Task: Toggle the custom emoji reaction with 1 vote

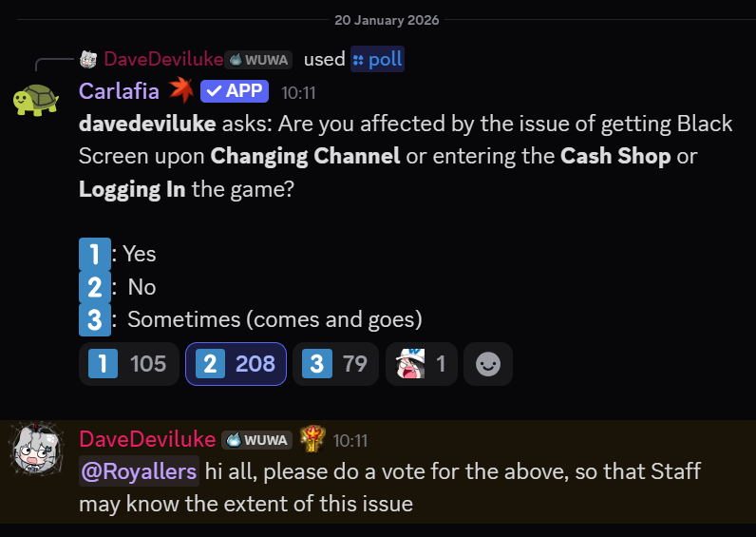Action: pyautogui.click(x=422, y=364)
